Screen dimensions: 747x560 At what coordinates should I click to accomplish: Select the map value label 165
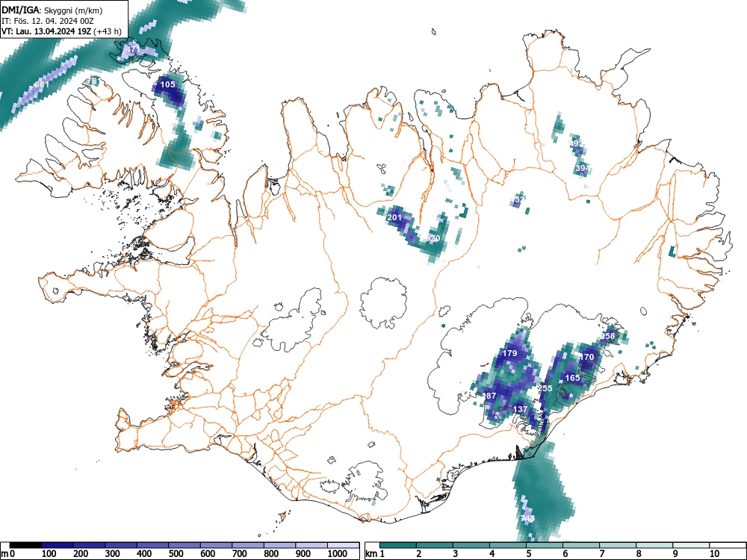(x=573, y=378)
